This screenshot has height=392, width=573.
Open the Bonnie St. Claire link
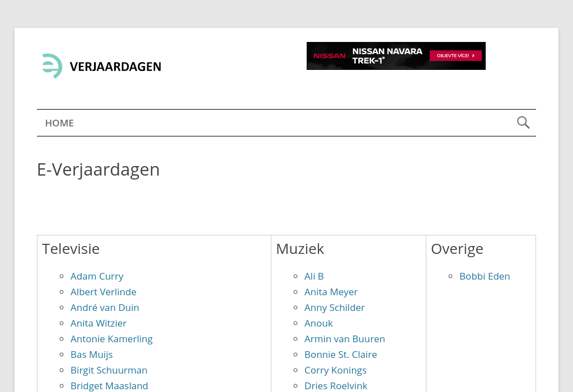(341, 355)
